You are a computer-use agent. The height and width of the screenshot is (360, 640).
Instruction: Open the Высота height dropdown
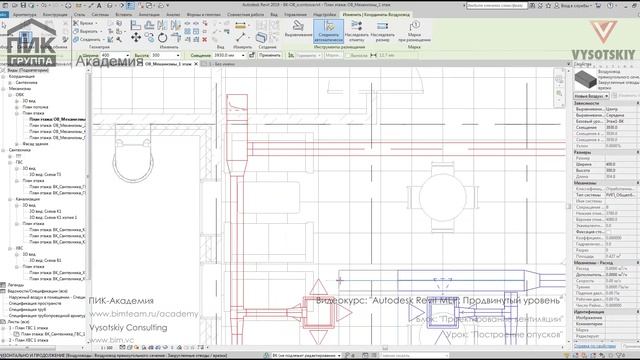point(178,55)
